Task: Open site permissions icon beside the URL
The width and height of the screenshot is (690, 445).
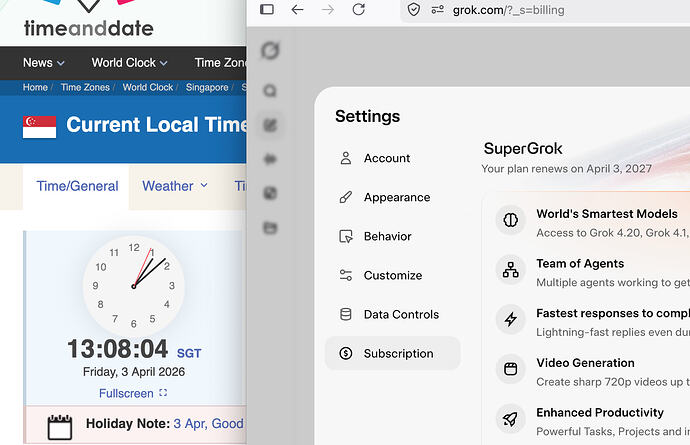Action: tap(437, 9)
